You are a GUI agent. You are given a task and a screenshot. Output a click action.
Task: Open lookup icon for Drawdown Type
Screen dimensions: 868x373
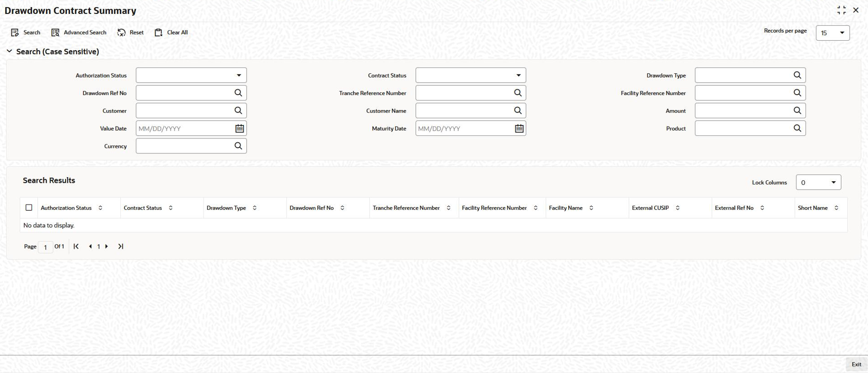pyautogui.click(x=797, y=75)
